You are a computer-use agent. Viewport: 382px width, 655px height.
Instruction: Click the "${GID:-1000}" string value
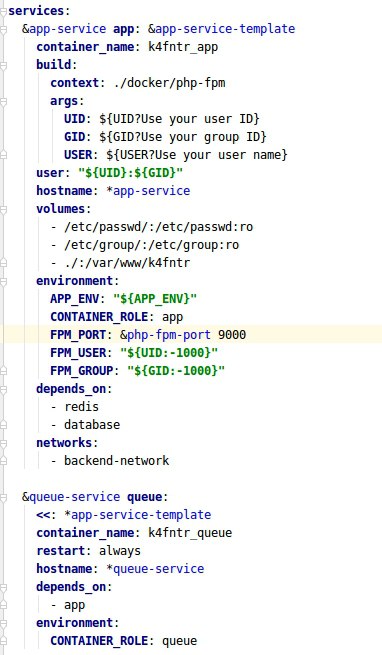[x=176, y=371]
